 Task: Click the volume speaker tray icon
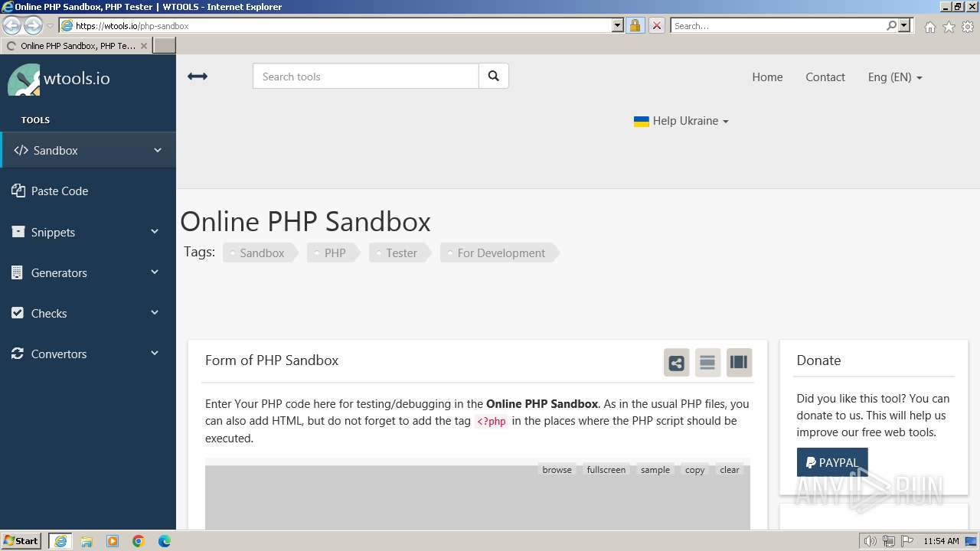click(x=870, y=541)
